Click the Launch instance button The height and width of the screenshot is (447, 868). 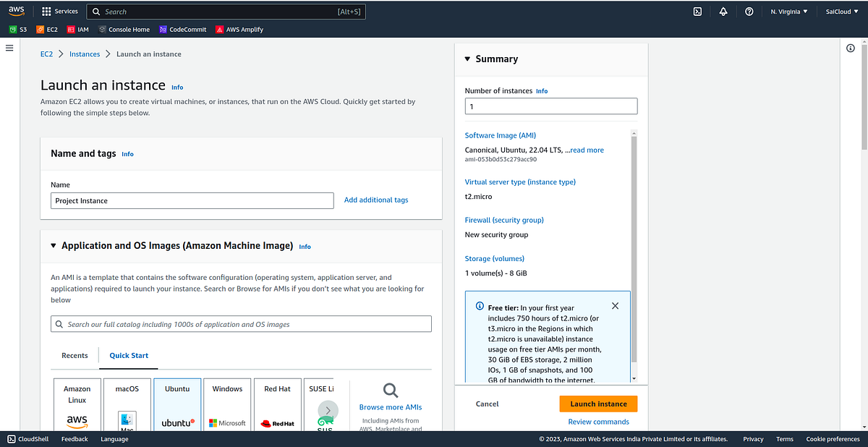coord(598,404)
